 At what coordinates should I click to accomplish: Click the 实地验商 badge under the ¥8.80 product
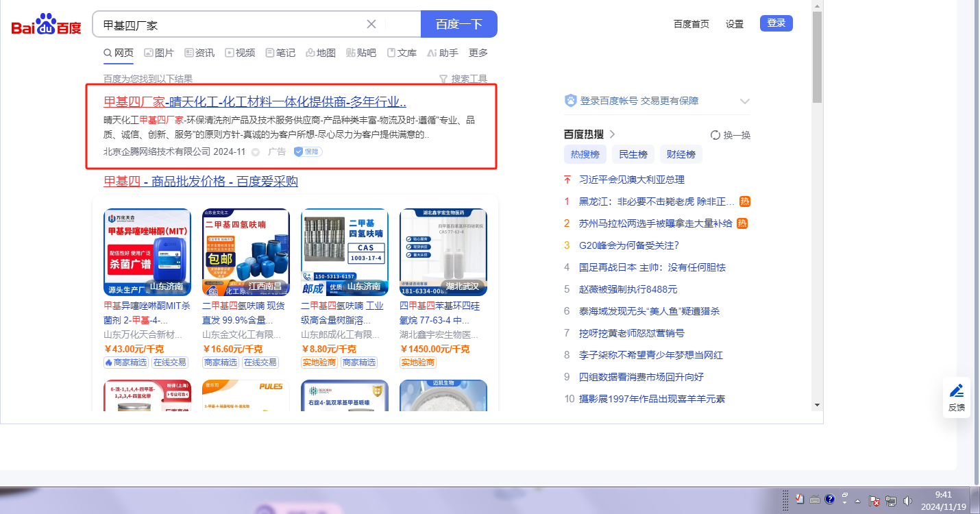pyautogui.click(x=319, y=363)
